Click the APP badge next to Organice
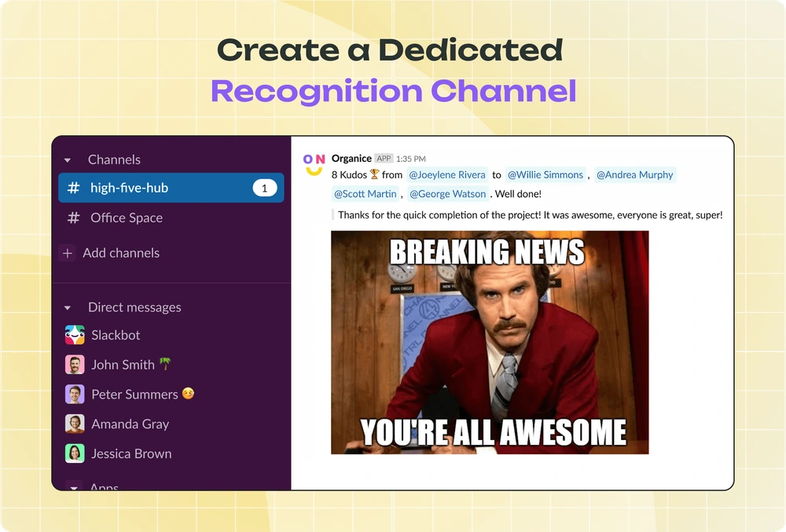This screenshot has height=532, width=786. coord(384,158)
